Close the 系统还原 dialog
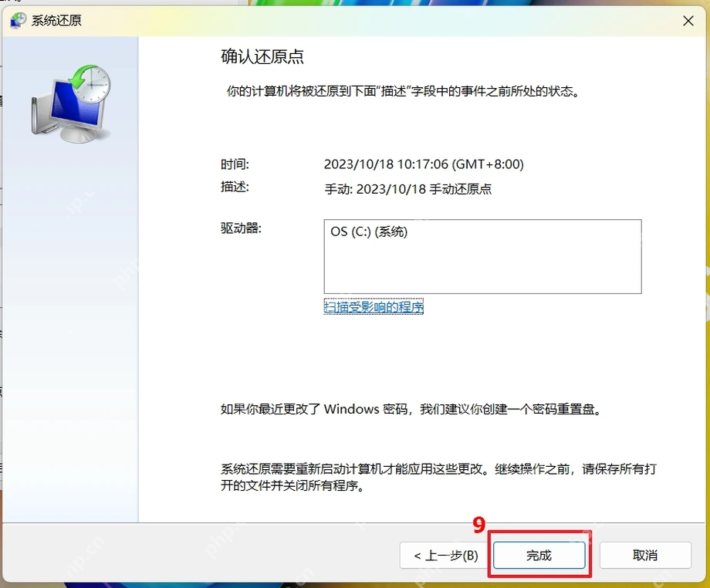The image size is (710, 588). pos(688,21)
